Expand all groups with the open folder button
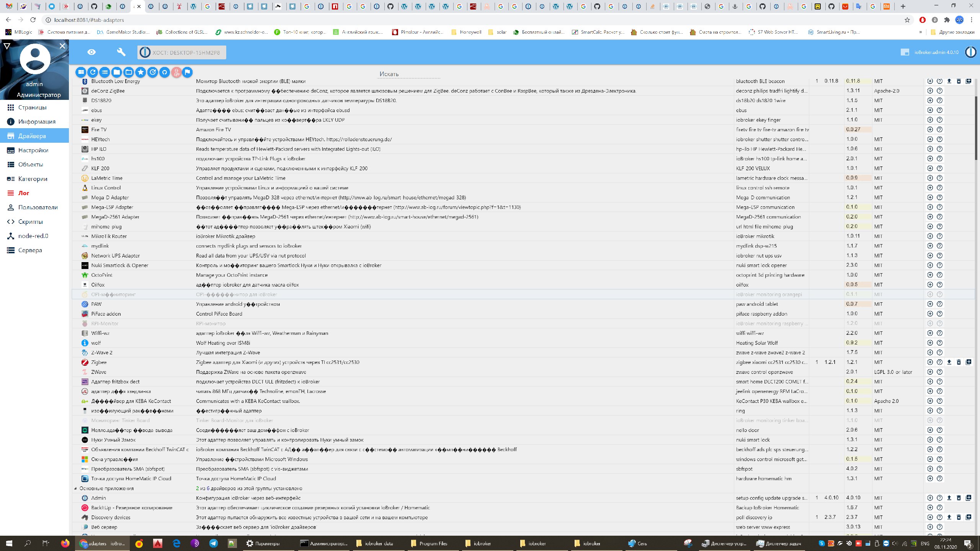This screenshot has height=551, width=980. pyautogui.click(x=129, y=72)
